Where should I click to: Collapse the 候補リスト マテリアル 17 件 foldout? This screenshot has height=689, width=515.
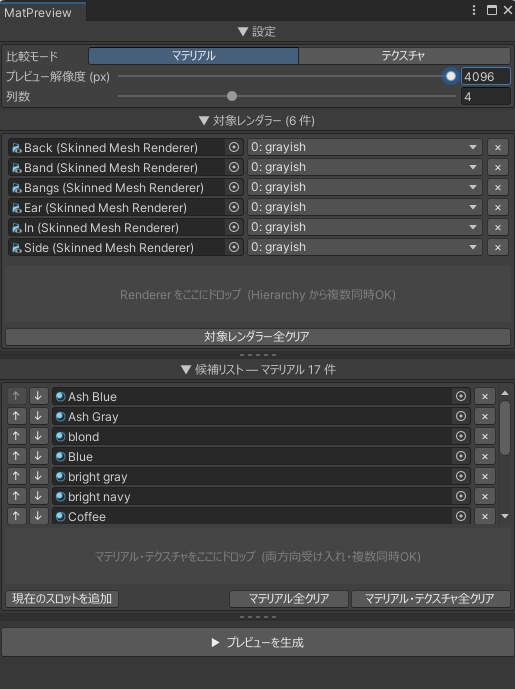pyautogui.click(x=258, y=370)
